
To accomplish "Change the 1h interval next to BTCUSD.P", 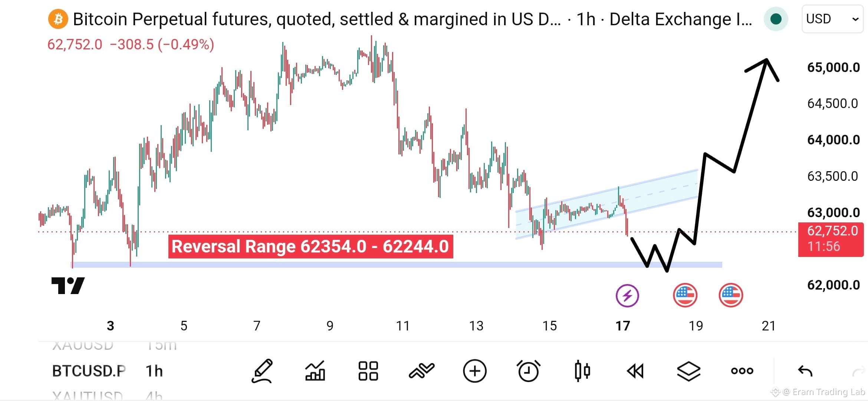I will coord(154,371).
